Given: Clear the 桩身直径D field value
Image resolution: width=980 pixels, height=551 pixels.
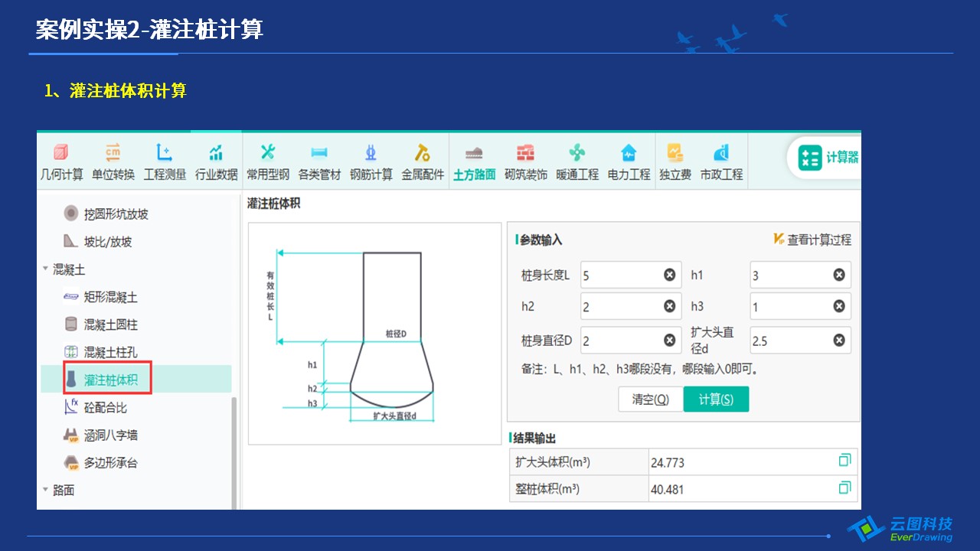Looking at the screenshot, I should click(x=670, y=341).
